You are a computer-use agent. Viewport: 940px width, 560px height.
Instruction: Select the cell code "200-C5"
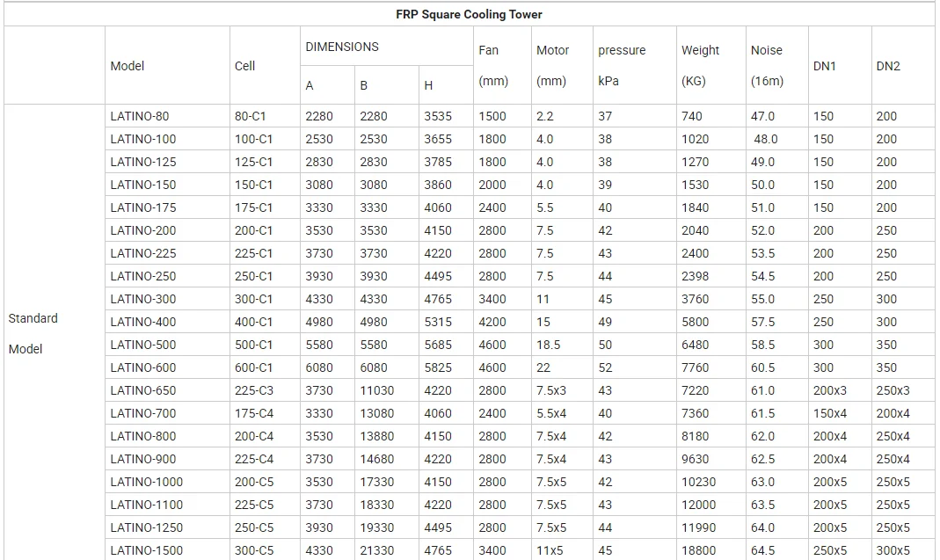point(254,482)
